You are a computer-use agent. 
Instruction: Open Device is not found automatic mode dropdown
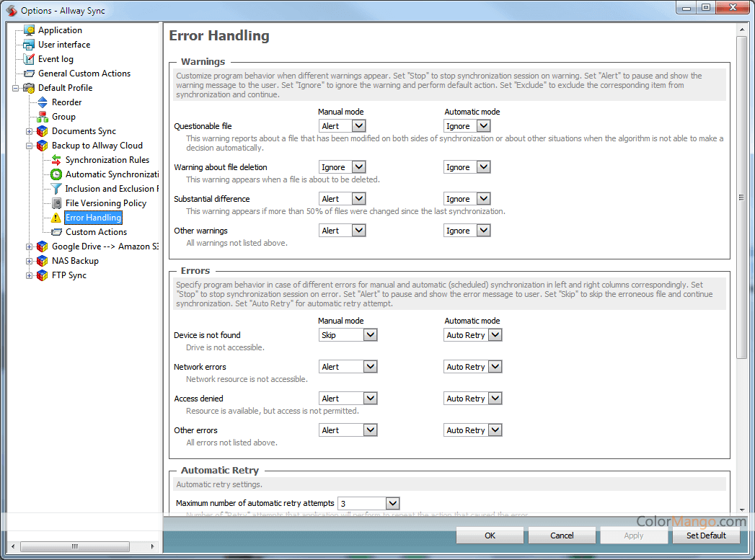495,335
